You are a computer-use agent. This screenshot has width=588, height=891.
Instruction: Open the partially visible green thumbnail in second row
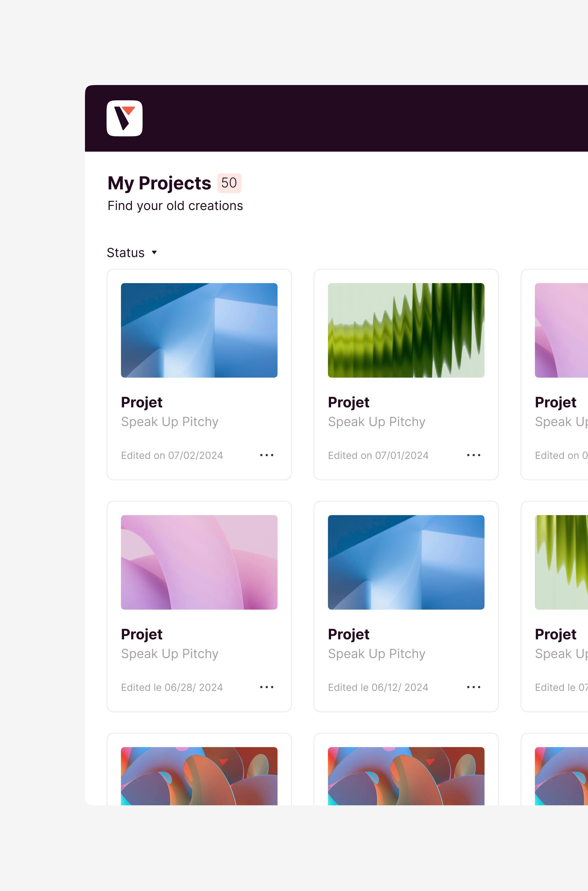pos(561,562)
